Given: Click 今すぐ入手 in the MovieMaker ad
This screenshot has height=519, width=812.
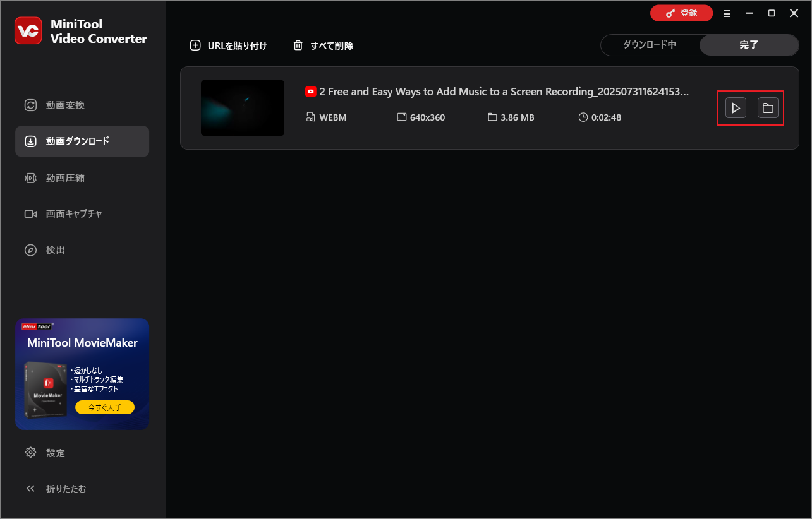Looking at the screenshot, I should point(105,407).
